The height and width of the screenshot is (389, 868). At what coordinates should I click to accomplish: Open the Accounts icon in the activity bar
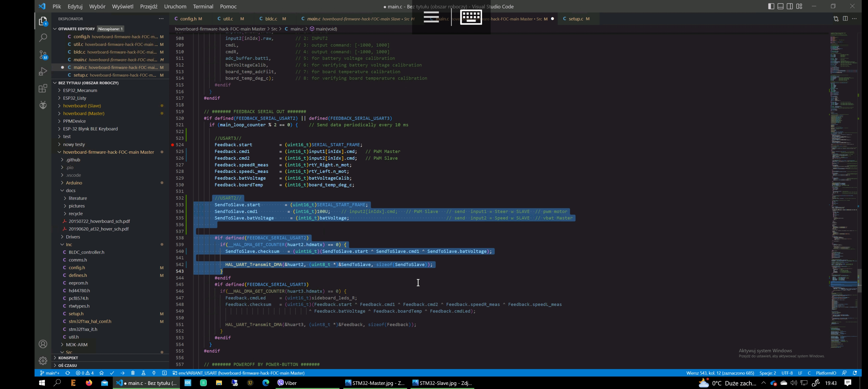tap(43, 344)
